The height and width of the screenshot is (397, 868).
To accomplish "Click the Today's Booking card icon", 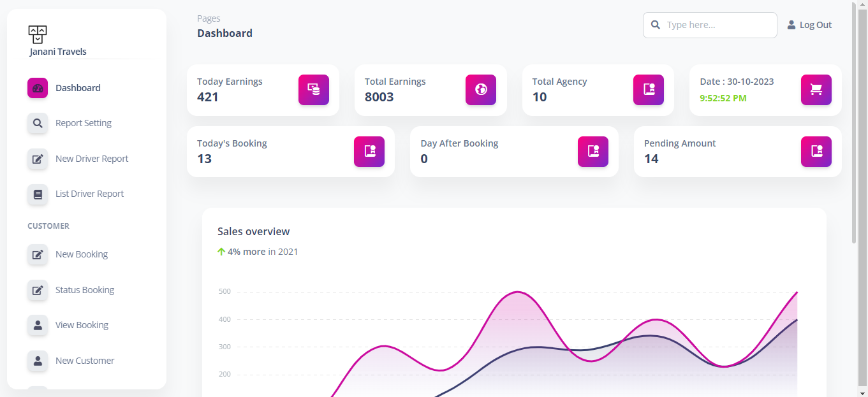I will [x=369, y=152].
